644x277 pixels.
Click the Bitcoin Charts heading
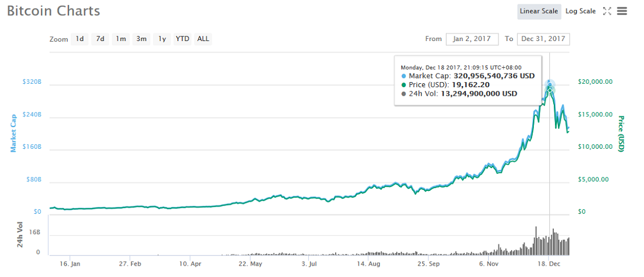pyautogui.click(x=54, y=11)
